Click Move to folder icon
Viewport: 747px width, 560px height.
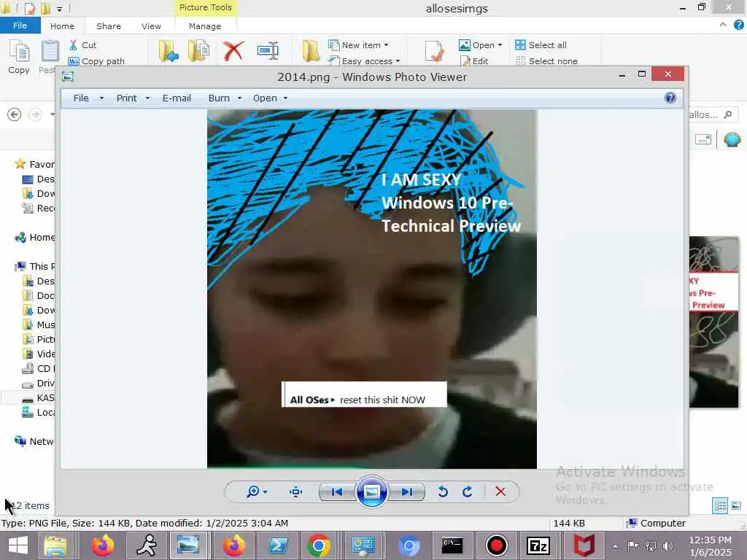pyautogui.click(x=169, y=52)
